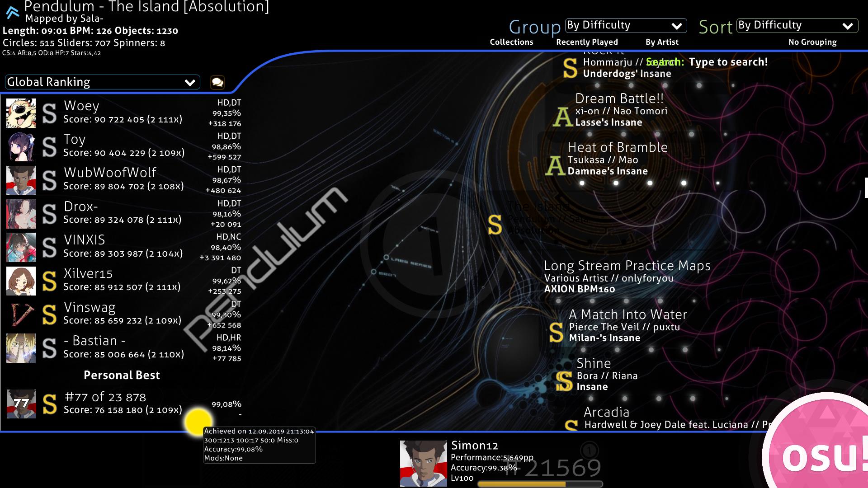Click Xilver15 player avatar icon
868x488 pixels.
coord(21,279)
